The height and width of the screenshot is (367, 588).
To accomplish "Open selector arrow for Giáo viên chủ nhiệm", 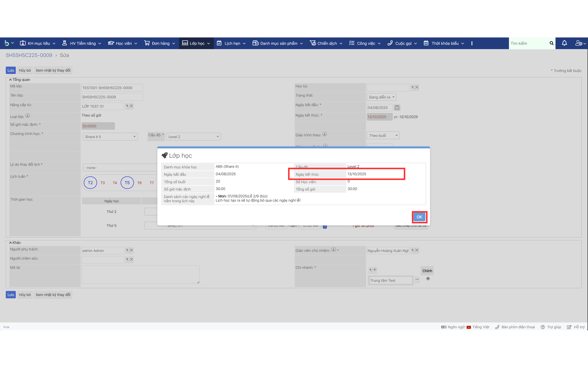I will pos(413,250).
